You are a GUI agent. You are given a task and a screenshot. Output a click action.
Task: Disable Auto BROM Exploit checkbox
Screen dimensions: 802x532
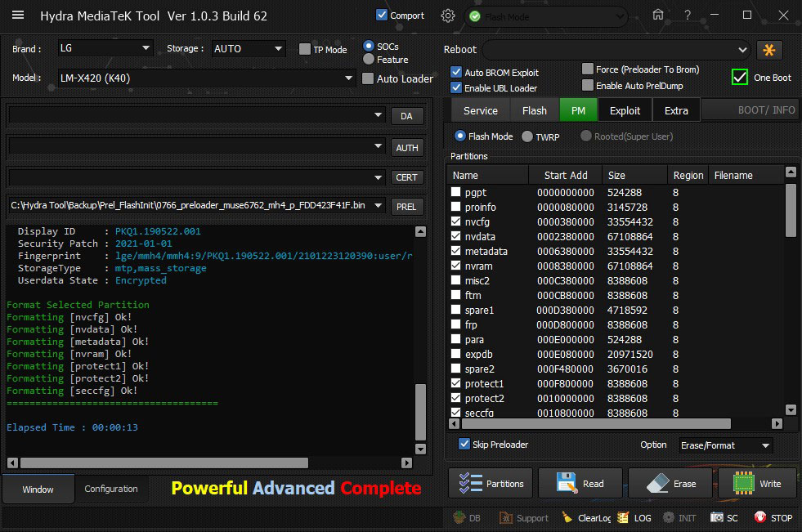[456, 73]
